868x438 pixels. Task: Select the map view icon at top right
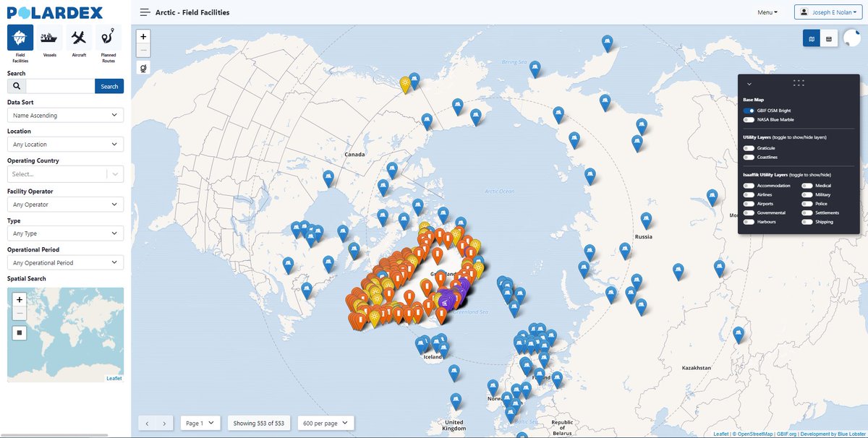pyautogui.click(x=811, y=38)
